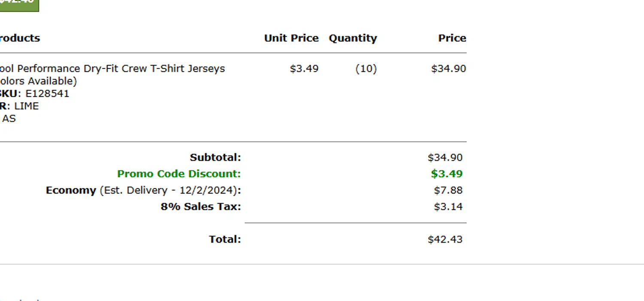Click the 8% Sales Tax label

(200, 206)
